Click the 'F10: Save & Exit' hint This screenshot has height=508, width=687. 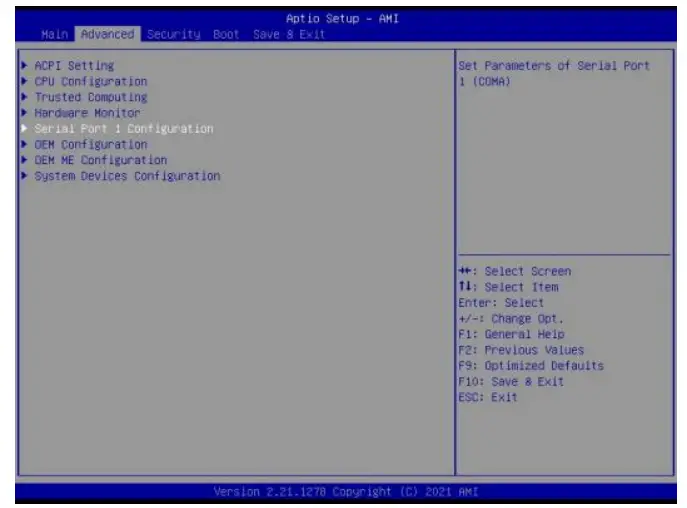[x=511, y=382]
